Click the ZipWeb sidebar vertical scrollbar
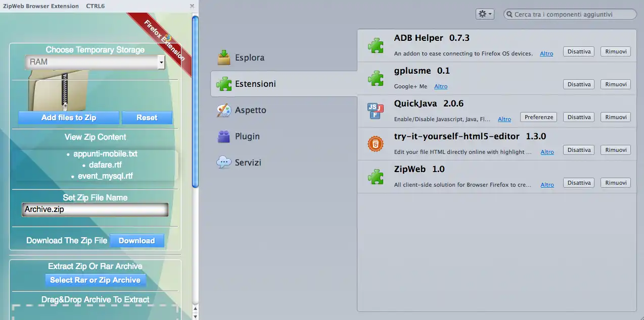 tap(196, 102)
